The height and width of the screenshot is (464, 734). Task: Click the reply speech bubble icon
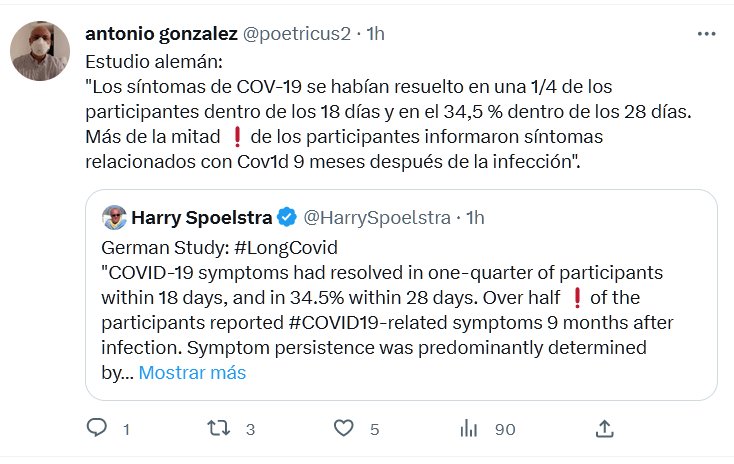97,429
